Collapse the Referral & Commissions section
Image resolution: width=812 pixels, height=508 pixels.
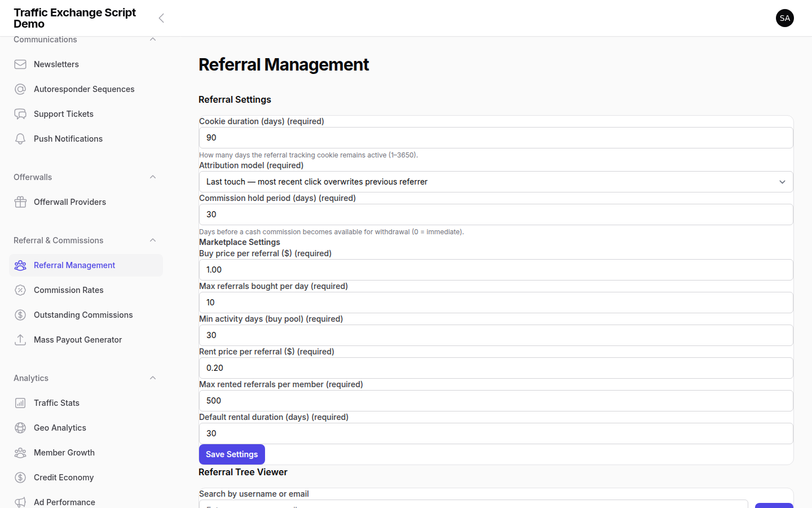click(x=152, y=240)
